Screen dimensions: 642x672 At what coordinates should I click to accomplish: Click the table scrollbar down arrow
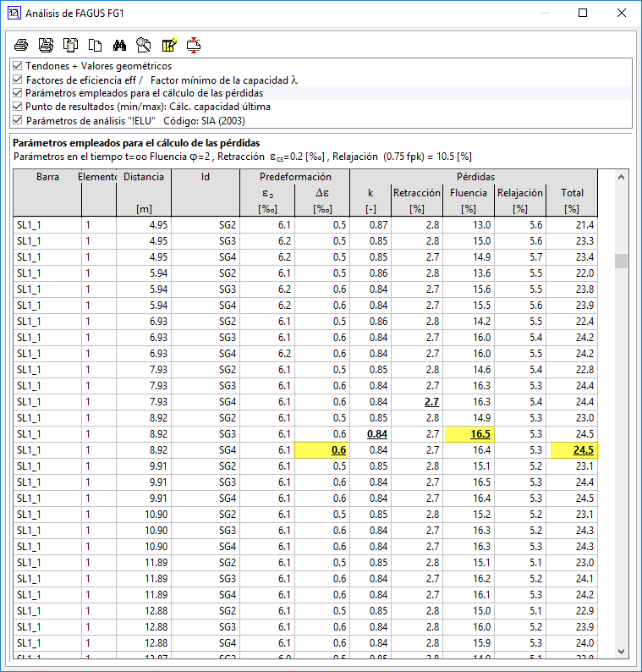[x=621, y=652]
